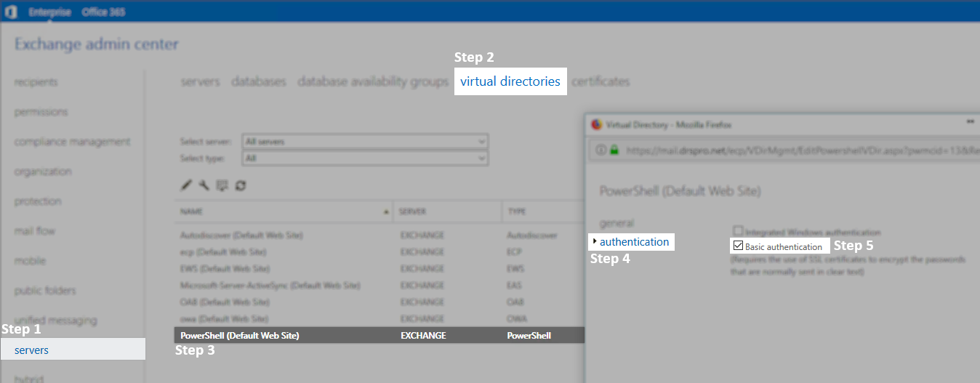
Task: Select the Microsoft-Server-ActiveSync (Default Web Site) row
Action: (x=379, y=286)
